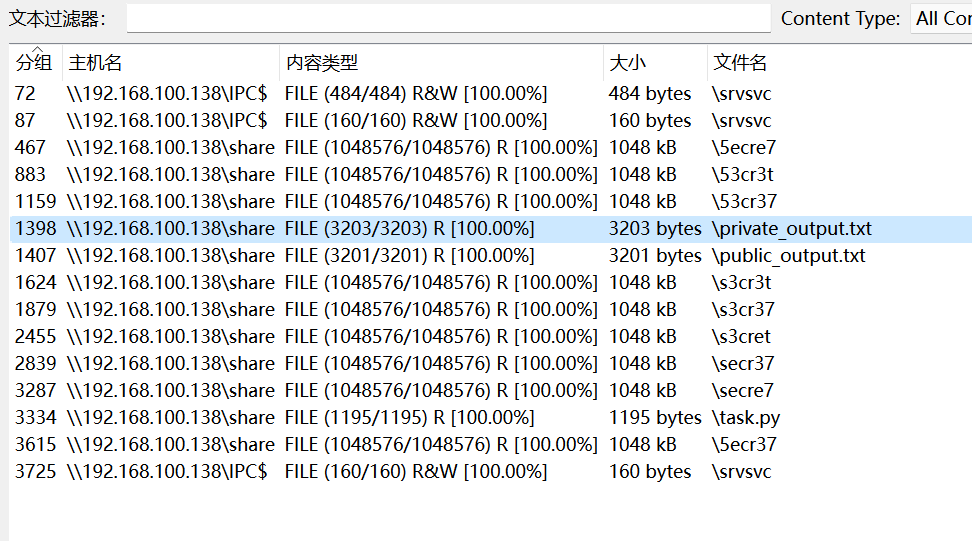Viewport: 972px width, 541px height.
Task: Open the Content Type dropdown
Action: coord(942,19)
